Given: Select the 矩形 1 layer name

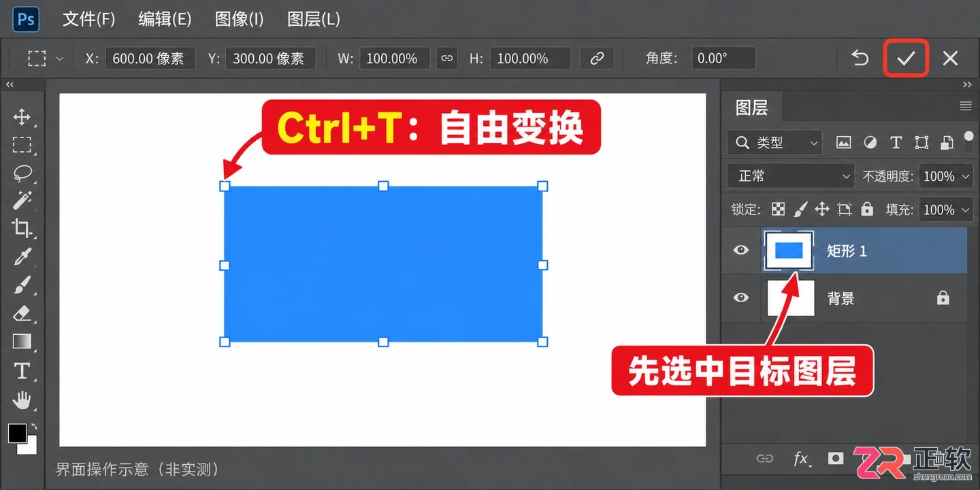Looking at the screenshot, I should (847, 251).
